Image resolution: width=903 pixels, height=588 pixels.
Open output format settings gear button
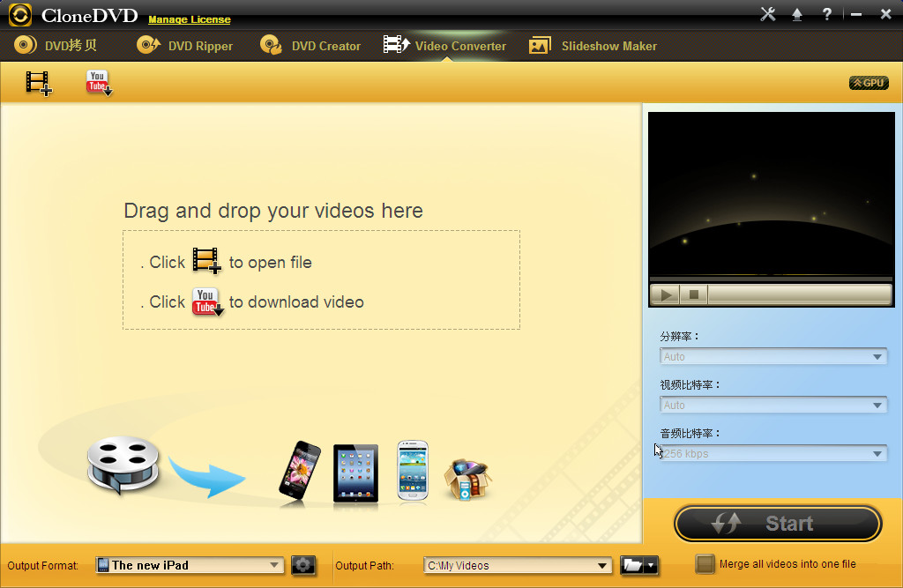303,565
